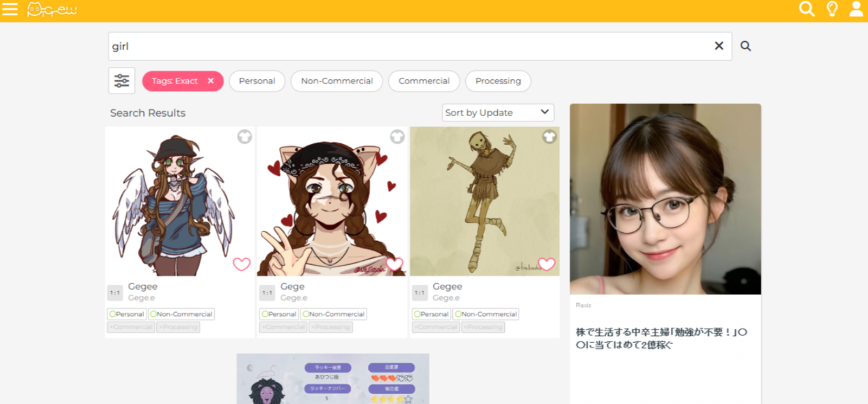Click the shirt icon on the winged elf card
Screen dimensions: 868x404
point(245,137)
